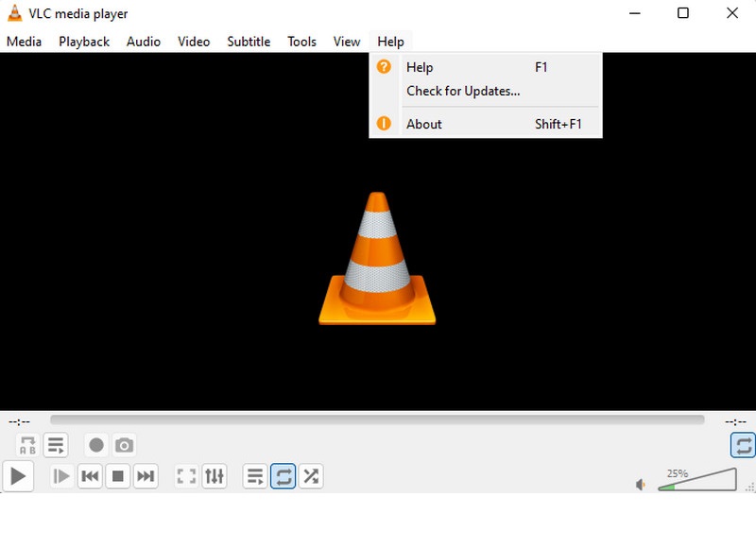The width and height of the screenshot is (756, 548).
Task: Toggle loop mode in bottom toolbar
Action: pyautogui.click(x=283, y=476)
